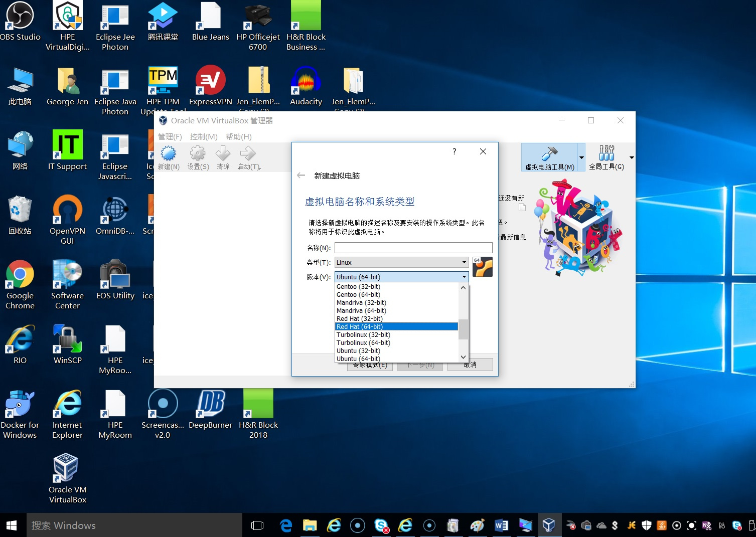Click the version list scroll-down arrow
The height and width of the screenshot is (537, 756).
point(463,357)
